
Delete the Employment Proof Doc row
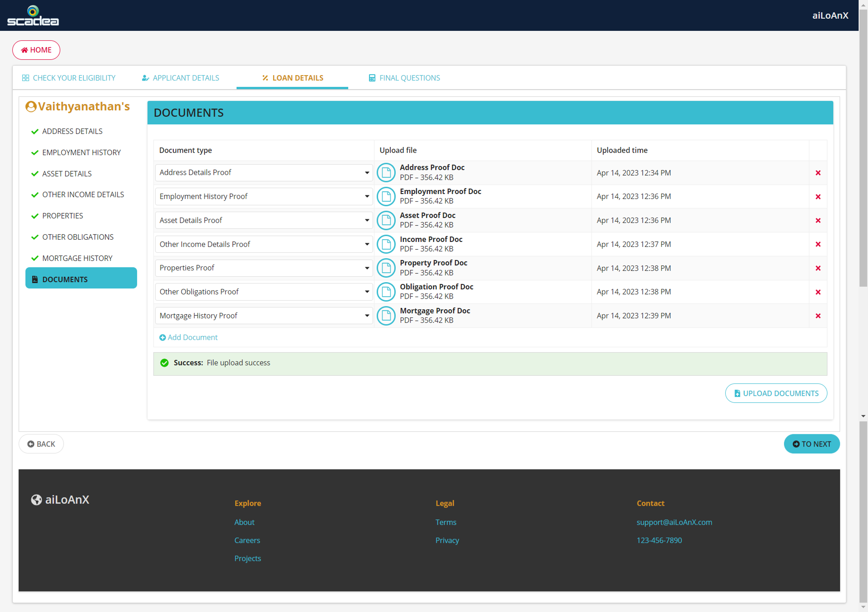pos(818,197)
